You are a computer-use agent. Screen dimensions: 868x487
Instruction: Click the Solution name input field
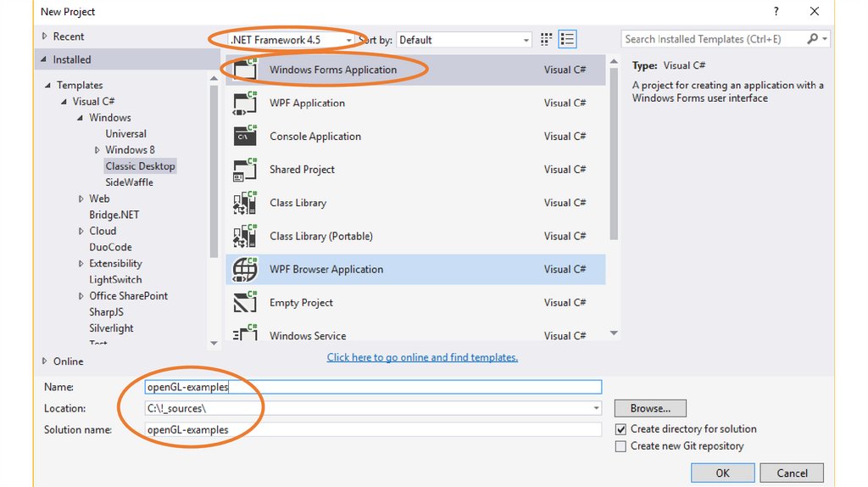tap(373, 429)
